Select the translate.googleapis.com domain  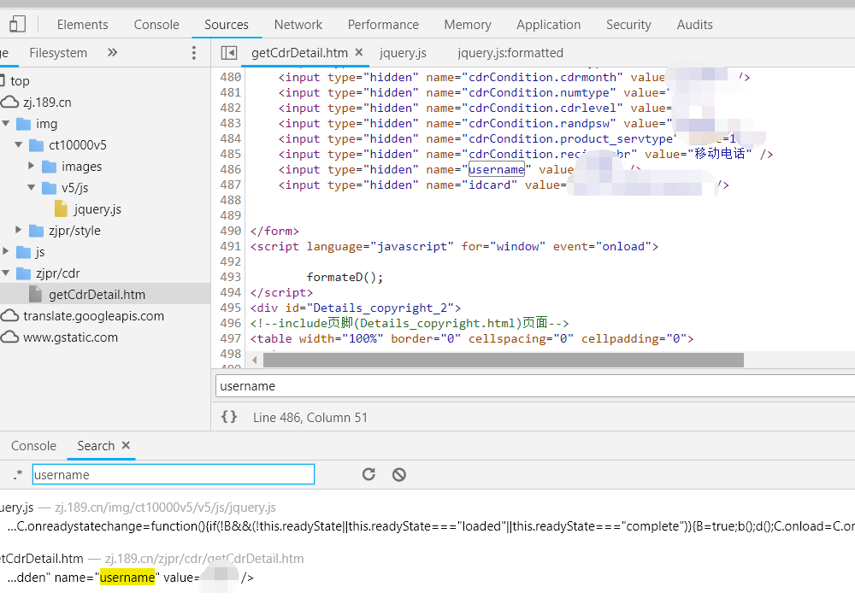[93, 316]
